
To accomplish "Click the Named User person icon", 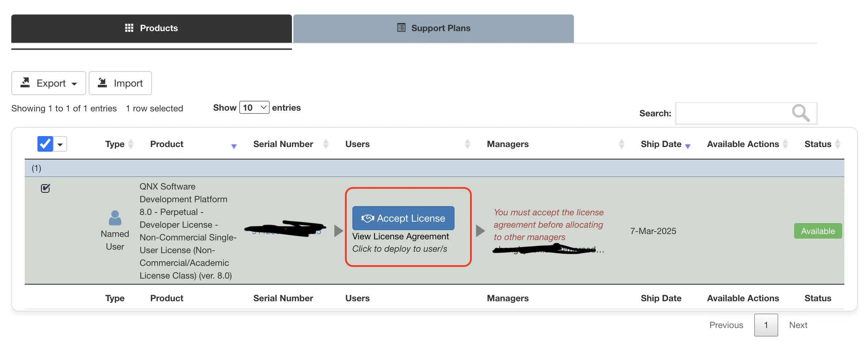I will click(x=115, y=218).
